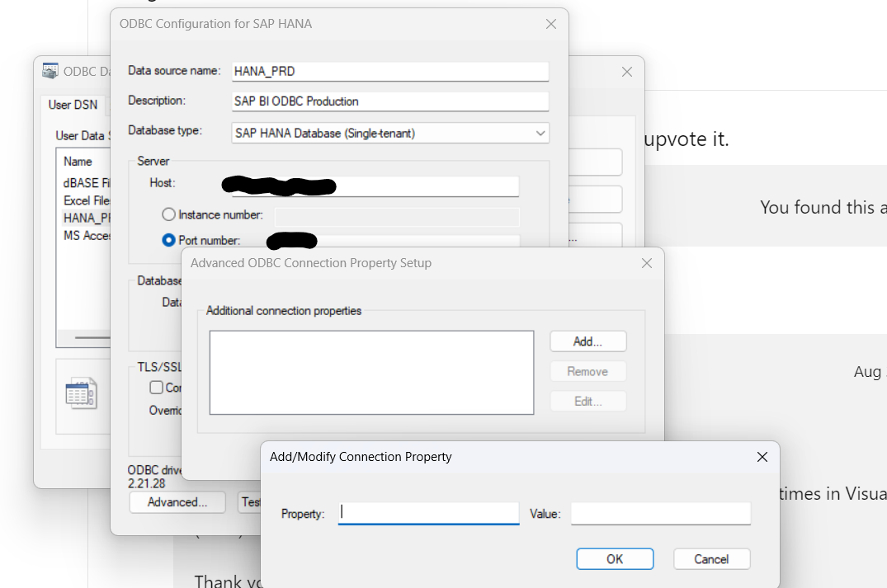Select dBASE Files in User Data Sources list

(87, 182)
